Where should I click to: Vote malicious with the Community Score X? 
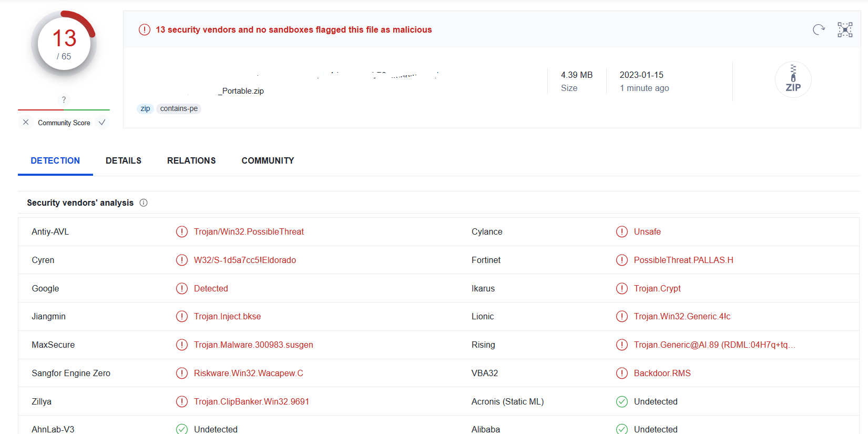coord(26,123)
